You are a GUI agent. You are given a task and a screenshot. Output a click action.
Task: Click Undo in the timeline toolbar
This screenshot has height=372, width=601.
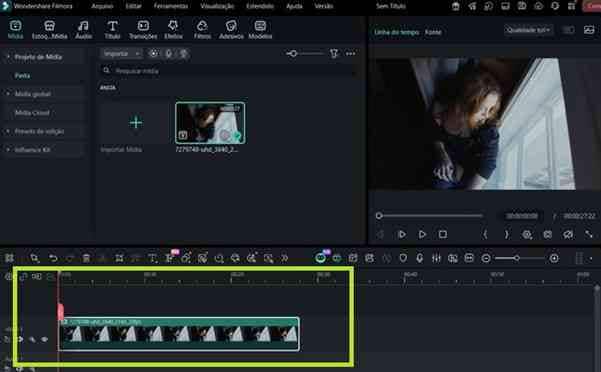tap(53, 258)
